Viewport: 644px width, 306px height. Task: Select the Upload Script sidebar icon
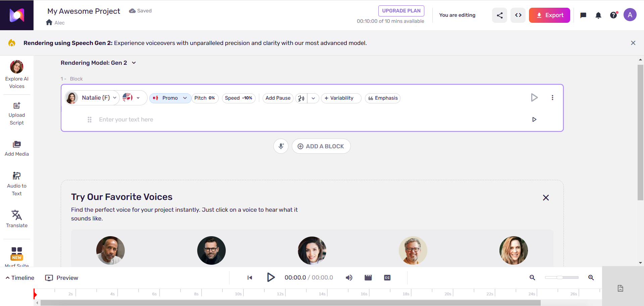coord(17,113)
